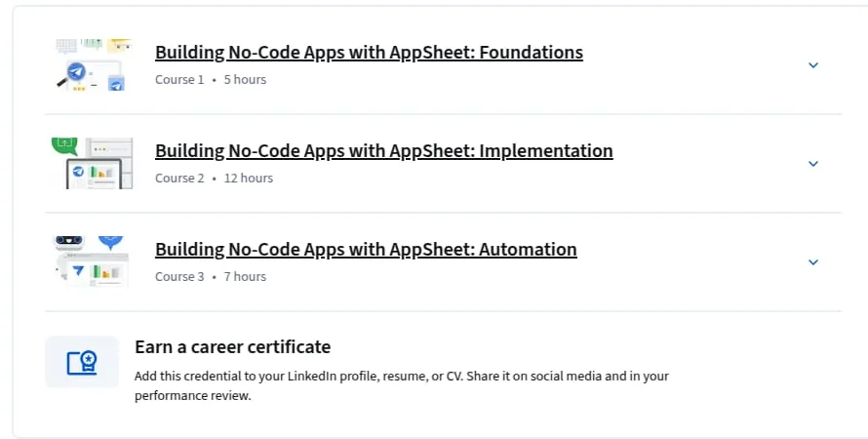Click the 'Course 1 • 5 hours' text
Image resolution: width=868 pixels, height=439 pixels.
click(x=211, y=80)
